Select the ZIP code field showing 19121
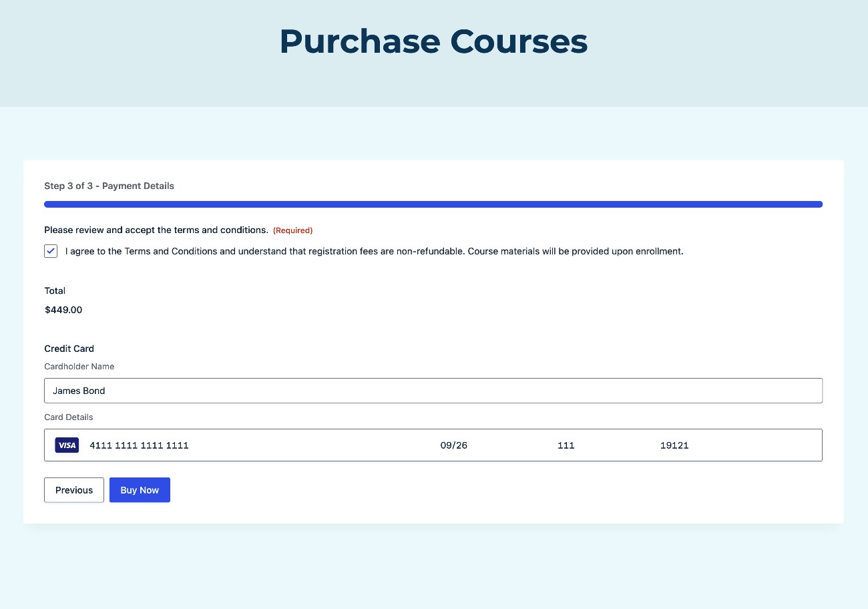This screenshot has height=609, width=868. [674, 445]
